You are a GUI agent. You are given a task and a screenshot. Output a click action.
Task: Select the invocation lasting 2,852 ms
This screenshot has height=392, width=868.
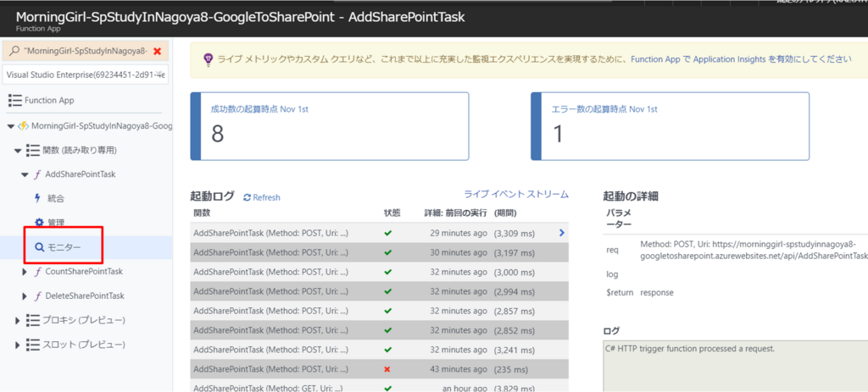[379, 330]
